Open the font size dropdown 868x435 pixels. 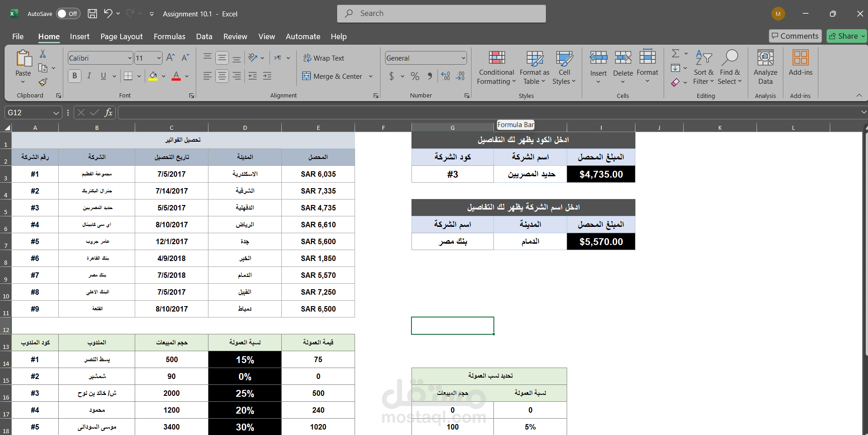click(159, 58)
